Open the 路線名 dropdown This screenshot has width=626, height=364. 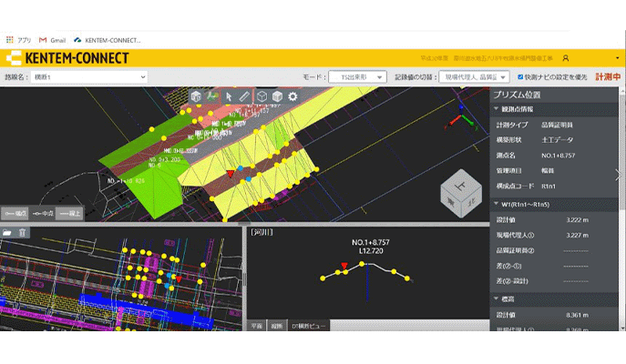click(89, 77)
